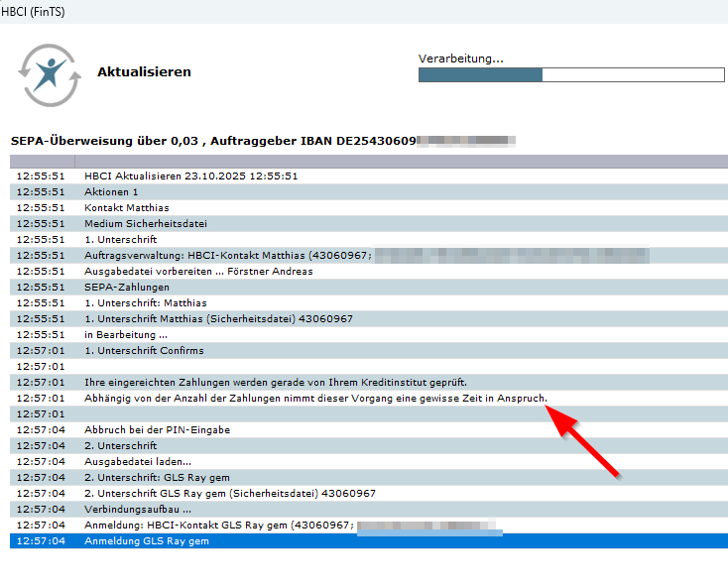Select the 'Ausgabedatei laden...' log row
Image resolution: width=728 pixels, height=586 pixels.
coord(138,461)
